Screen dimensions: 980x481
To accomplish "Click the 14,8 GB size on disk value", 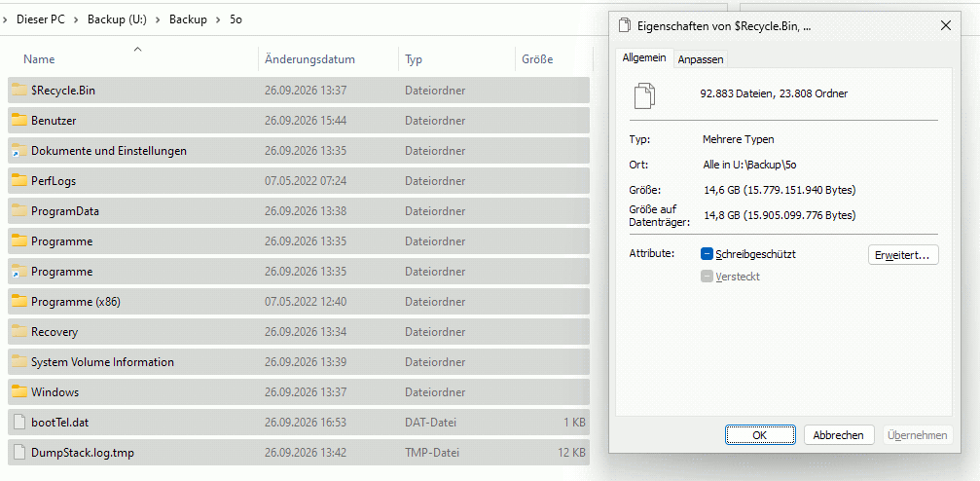I will (x=780, y=215).
